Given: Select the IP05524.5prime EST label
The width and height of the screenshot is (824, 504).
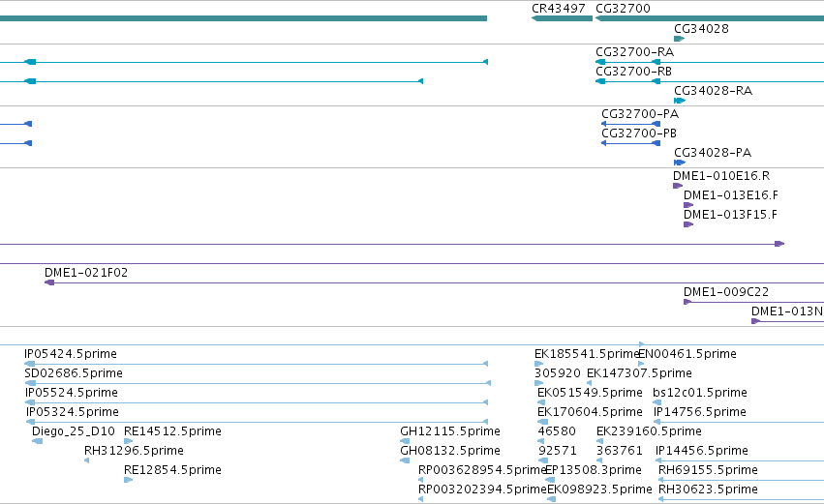Looking at the screenshot, I should (72, 393).
